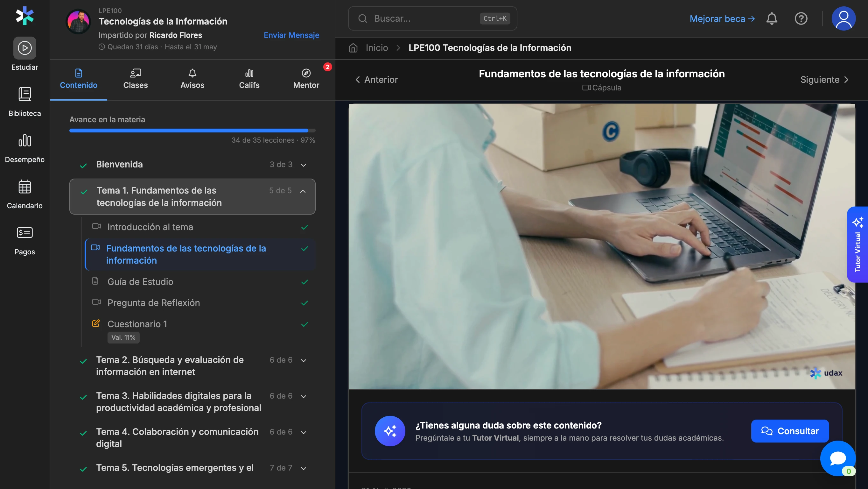Open Biblioteca from the sidebar
This screenshot has height=489, width=868.
coord(24,94)
